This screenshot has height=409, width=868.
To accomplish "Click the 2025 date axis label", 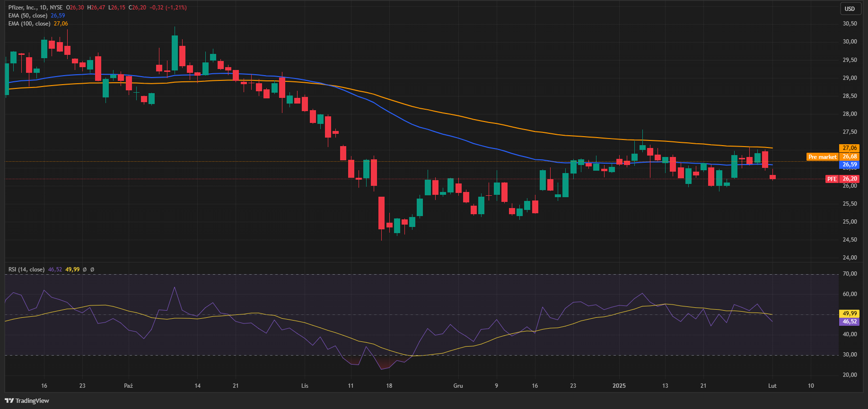I will (619, 386).
